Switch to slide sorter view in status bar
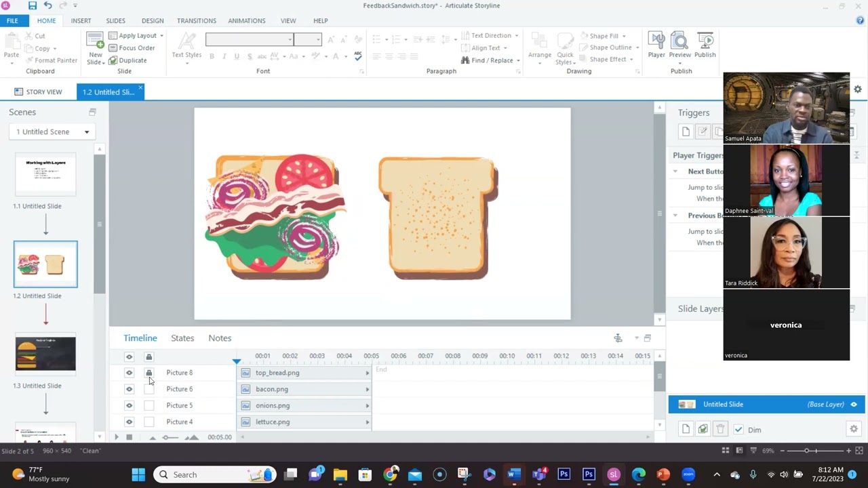This screenshot has height=488, width=868. point(726,451)
